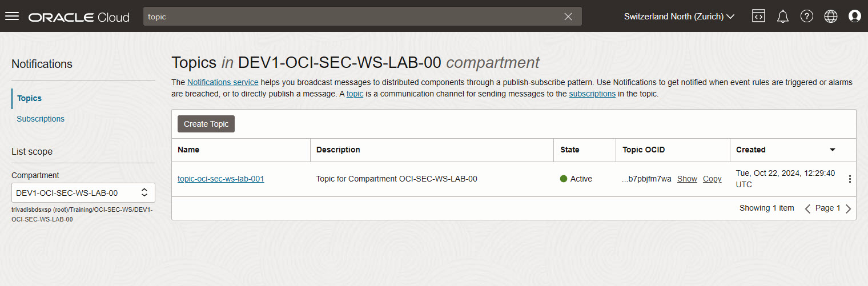Open the language globe icon
Image resolution: width=868 pixels, height=286 pixels.
(831, 16)
